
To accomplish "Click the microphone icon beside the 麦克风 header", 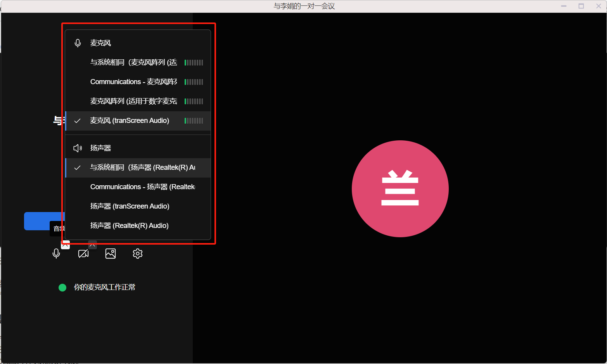I will point(78,43).
